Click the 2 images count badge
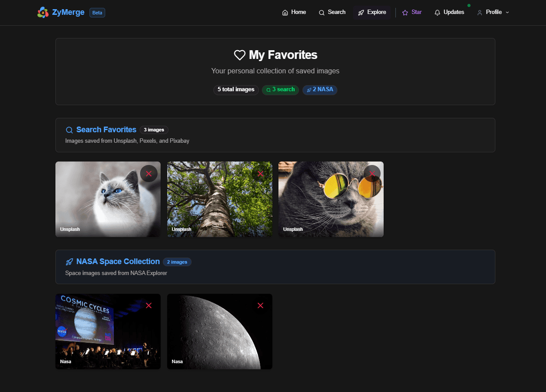 pos(177,262)
